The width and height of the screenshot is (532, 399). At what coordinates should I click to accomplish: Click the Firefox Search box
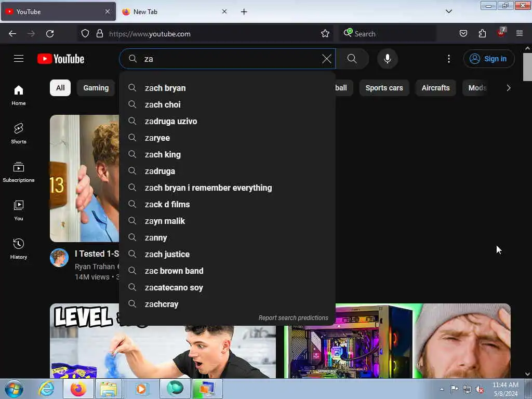388,34
